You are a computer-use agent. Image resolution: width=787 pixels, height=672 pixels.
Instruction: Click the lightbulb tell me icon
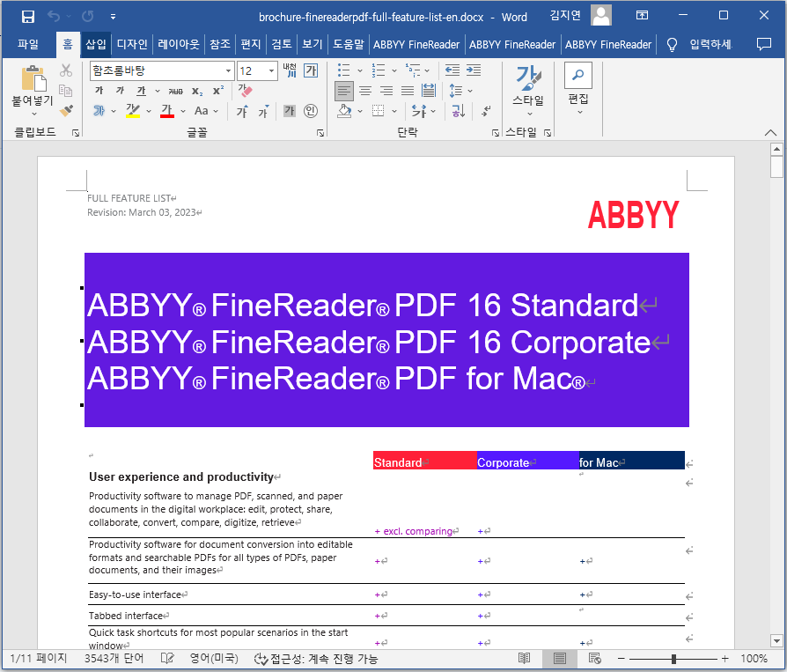pos(672,45)
